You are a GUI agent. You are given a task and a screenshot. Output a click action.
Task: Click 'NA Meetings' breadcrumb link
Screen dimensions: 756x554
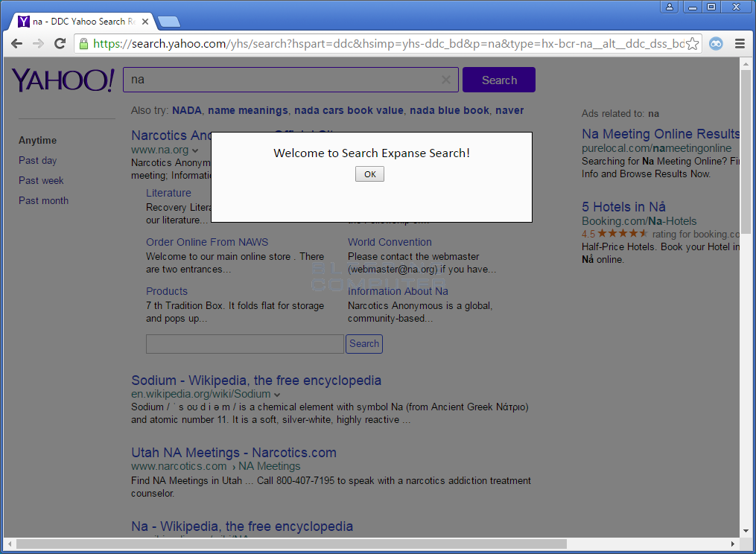[269, 466]
